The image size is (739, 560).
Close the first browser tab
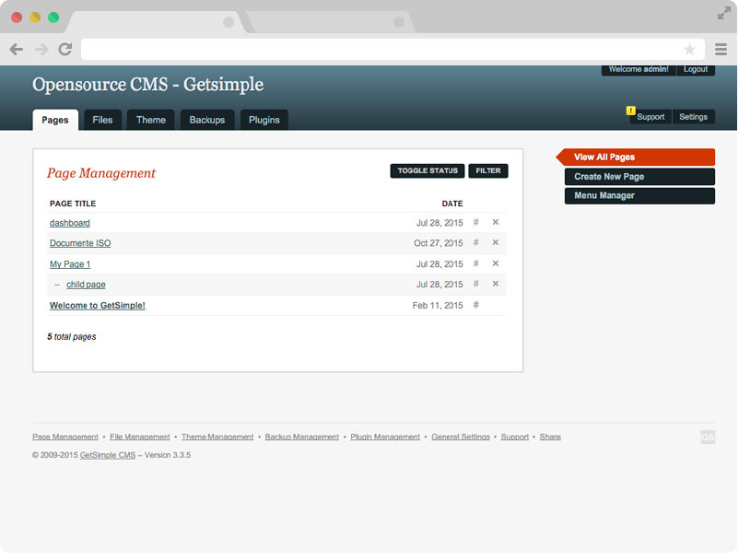click(229, 22)
